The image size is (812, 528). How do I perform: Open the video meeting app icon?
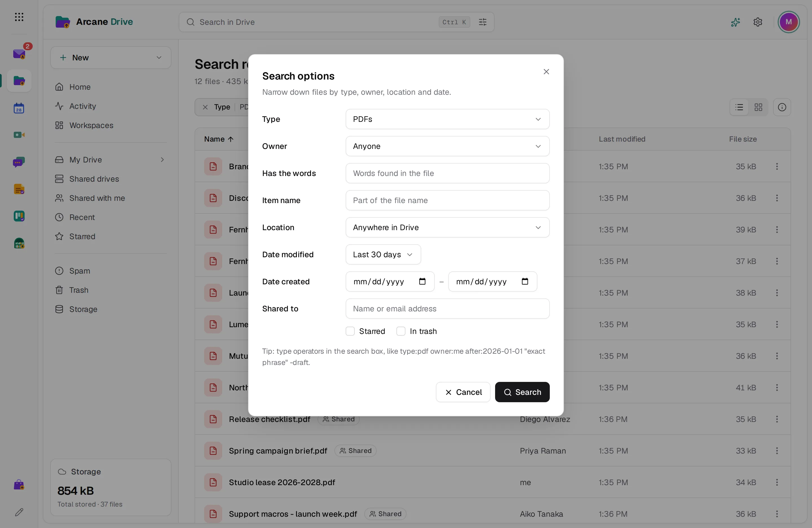19,135
